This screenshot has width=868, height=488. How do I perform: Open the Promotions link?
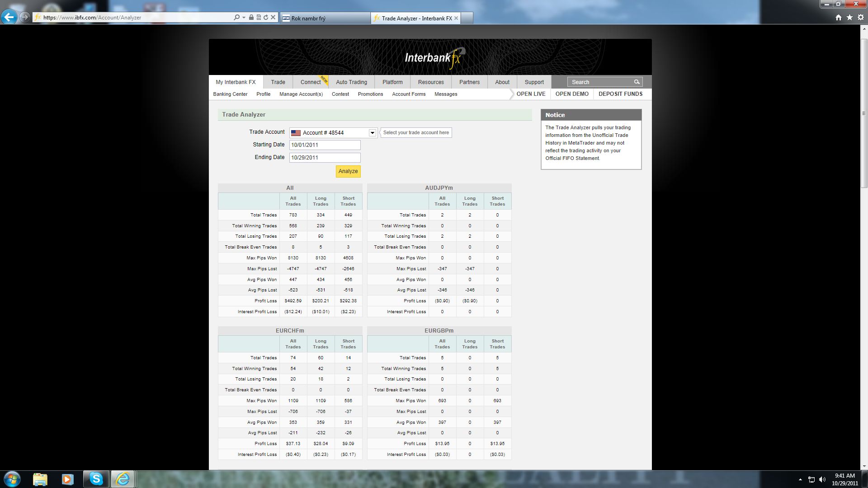click(370, 94)
